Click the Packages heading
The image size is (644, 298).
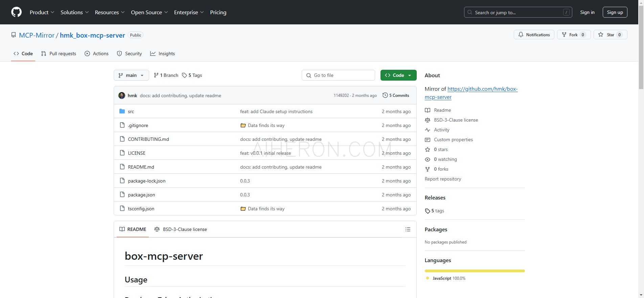(436, 229)
